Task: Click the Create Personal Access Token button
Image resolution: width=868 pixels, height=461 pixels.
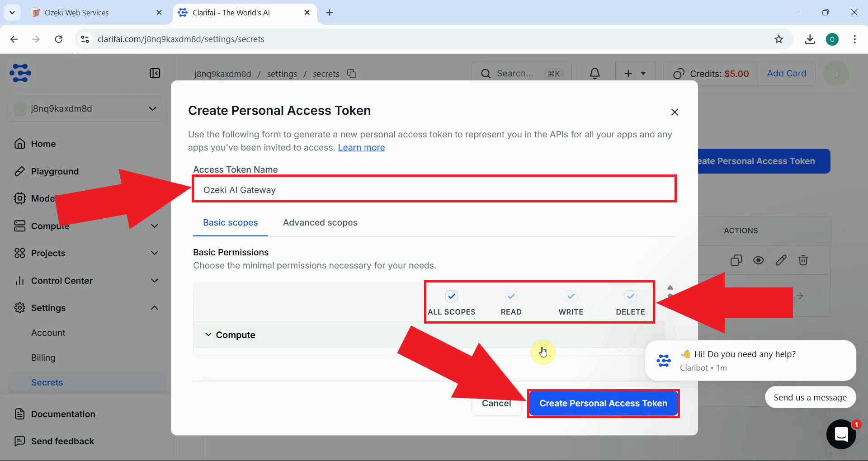Action: [x=604, y=403]
